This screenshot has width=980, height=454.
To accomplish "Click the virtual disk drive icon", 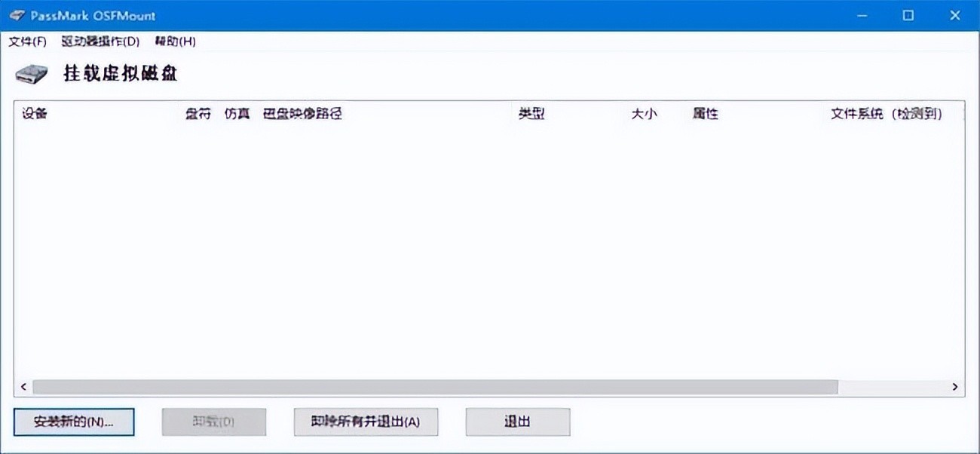I will pyautogui.click(x=32, y=74).
